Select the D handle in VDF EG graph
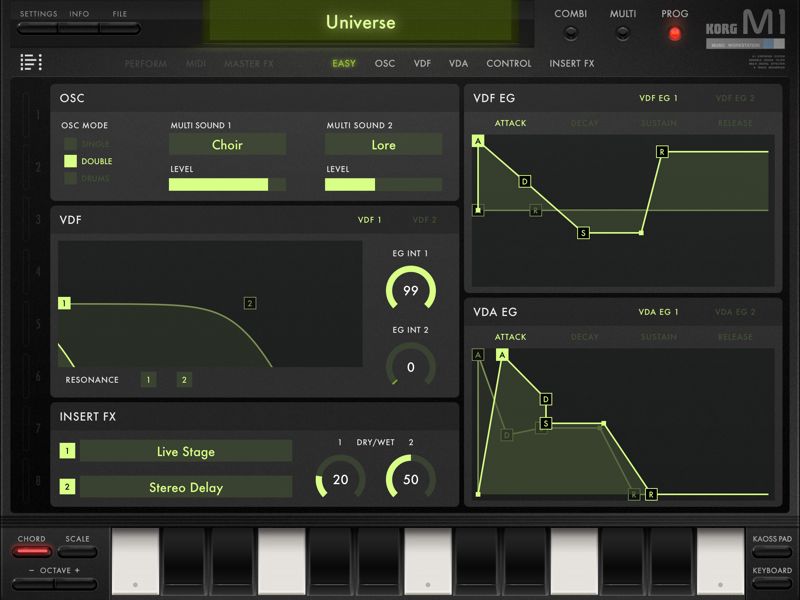This screenshot has width=800, height=600. click(x=524, y=181)
